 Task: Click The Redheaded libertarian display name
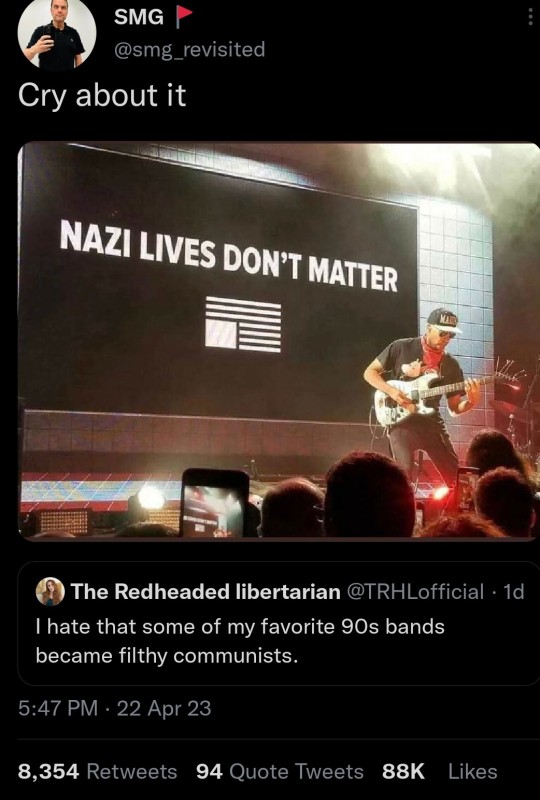[x=206, y=591]
